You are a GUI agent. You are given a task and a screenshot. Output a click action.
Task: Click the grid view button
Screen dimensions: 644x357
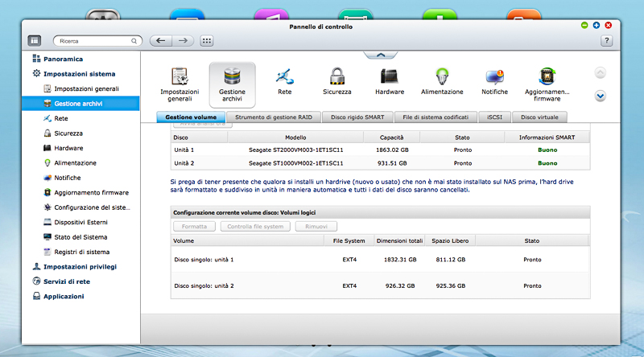click(206, 40)
